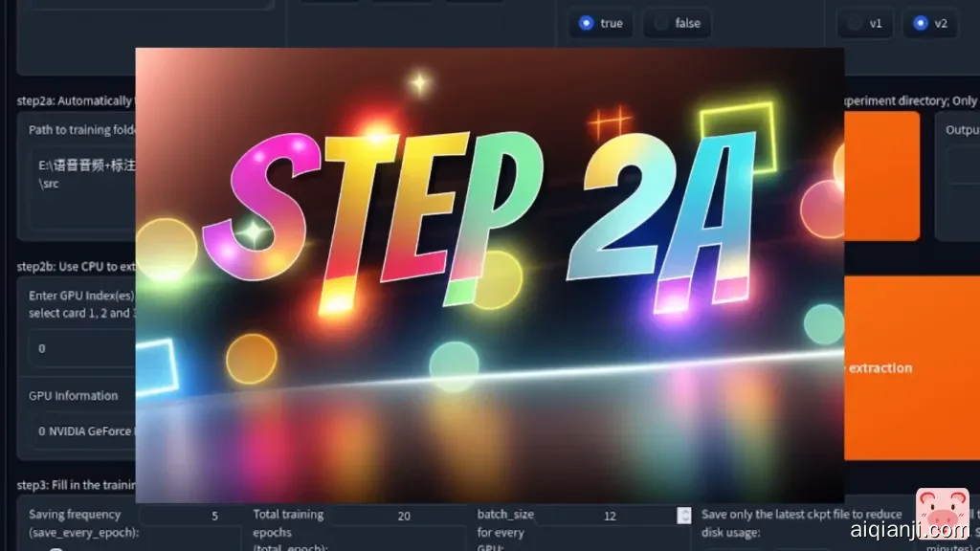The width and height of the screenshot is (980, 551).
Task: Click the batch_size stepper arrows
Action: click(683, 516)
